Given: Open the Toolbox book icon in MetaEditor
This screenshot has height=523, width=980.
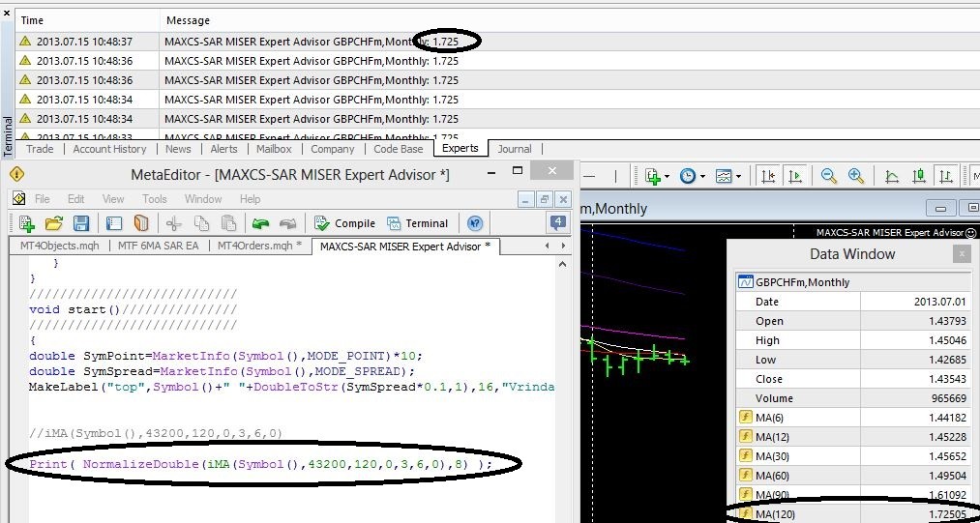Looking at the screenshot, I should coord(141,223).
